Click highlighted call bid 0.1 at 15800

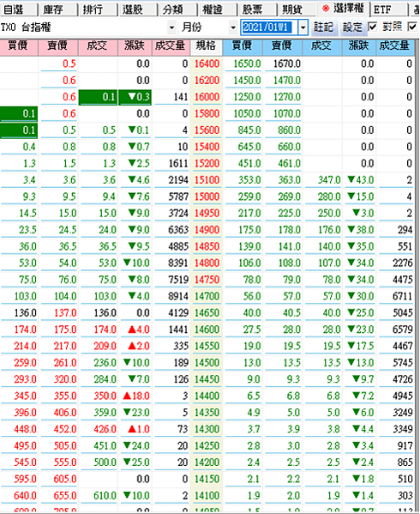click(19, 114)
